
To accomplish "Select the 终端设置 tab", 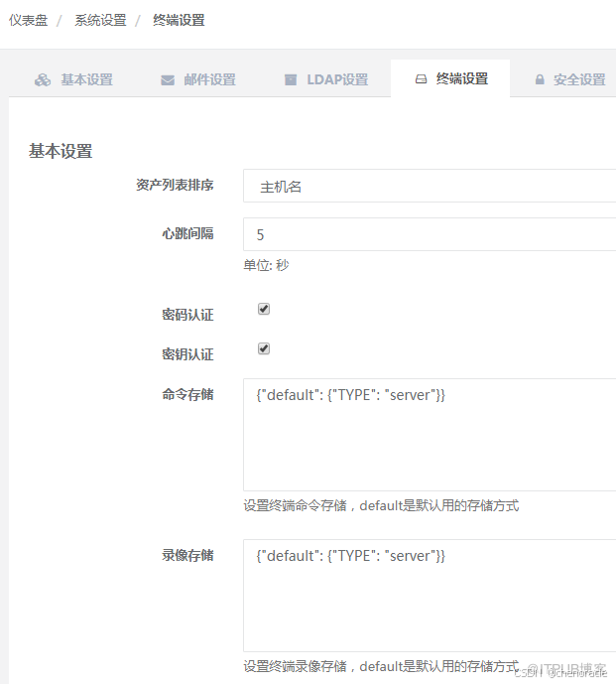I will [450, 78].
